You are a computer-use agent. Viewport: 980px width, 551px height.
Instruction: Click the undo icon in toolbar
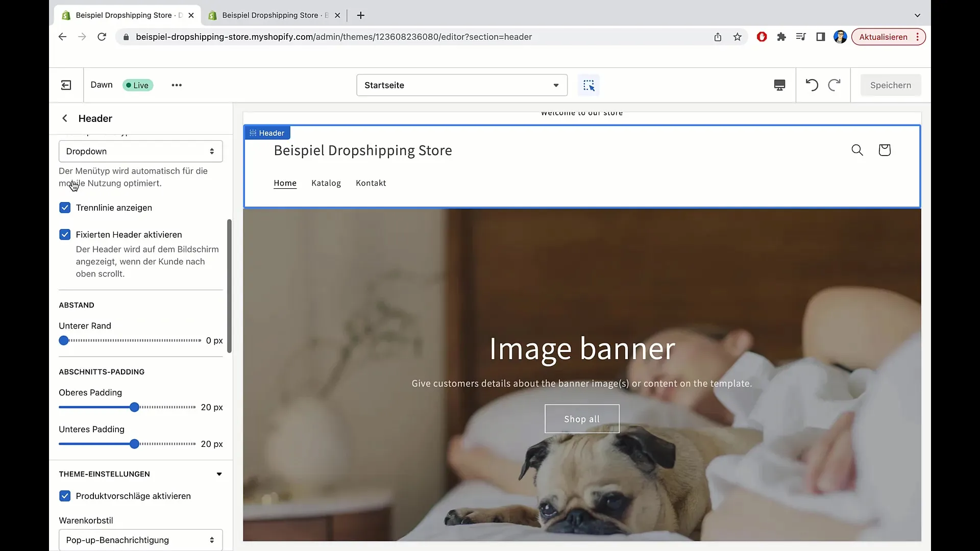pos(812,85)
